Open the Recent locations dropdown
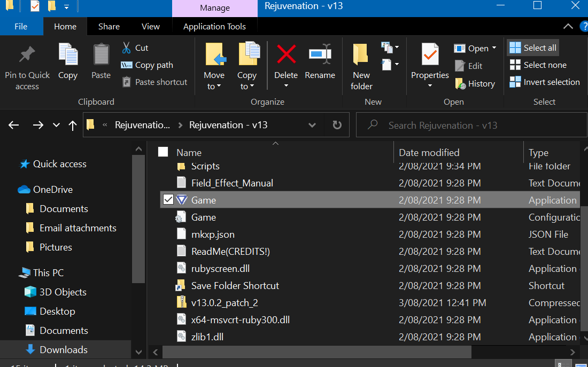This screenshot has height=367, width=588. click(x=56, y=125)
